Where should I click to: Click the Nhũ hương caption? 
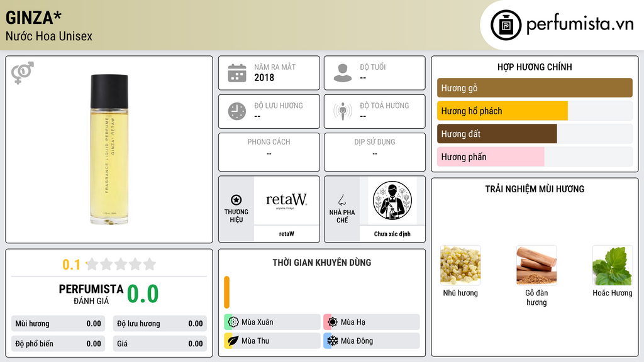click(460, 293)
